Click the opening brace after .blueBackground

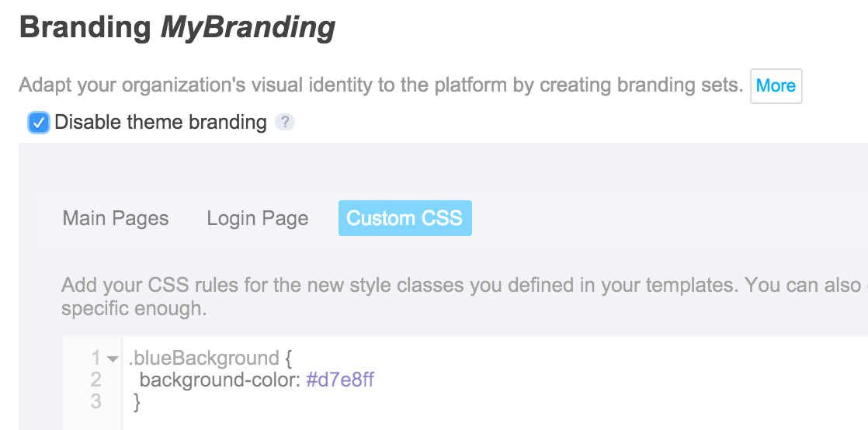pos(288,359)
